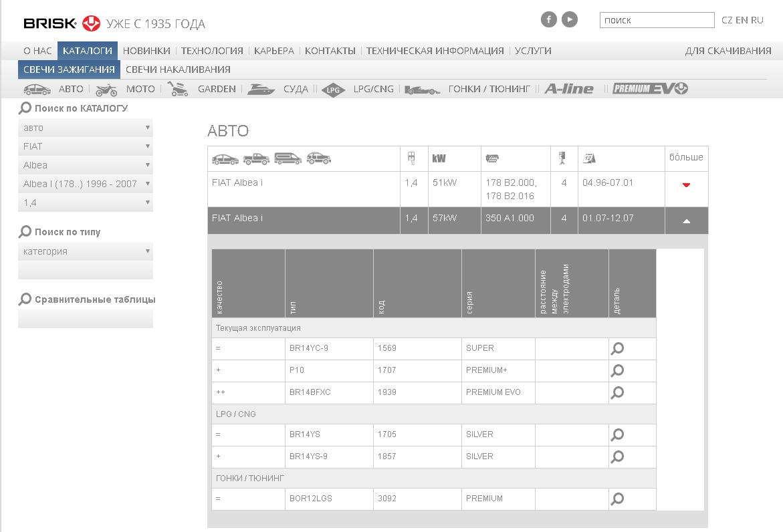Click the engine code column icon
Viewport: 783px width, 532px height.
pyautogui.click(x=492, y=158)
